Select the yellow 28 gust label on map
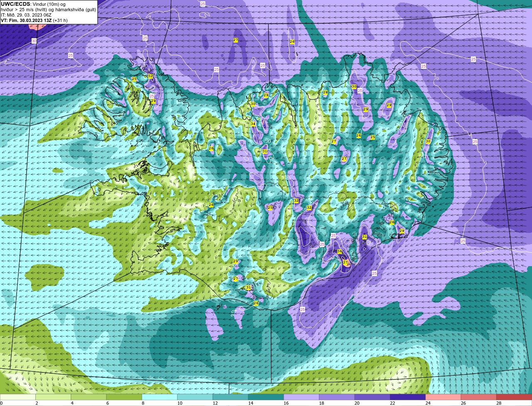 click(325, 92)
